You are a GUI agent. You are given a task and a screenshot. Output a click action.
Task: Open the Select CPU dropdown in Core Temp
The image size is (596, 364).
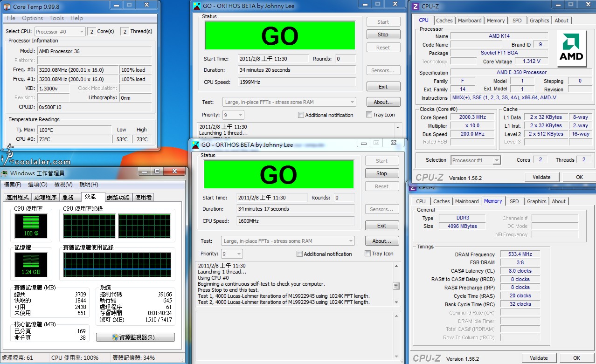[60, 32]
